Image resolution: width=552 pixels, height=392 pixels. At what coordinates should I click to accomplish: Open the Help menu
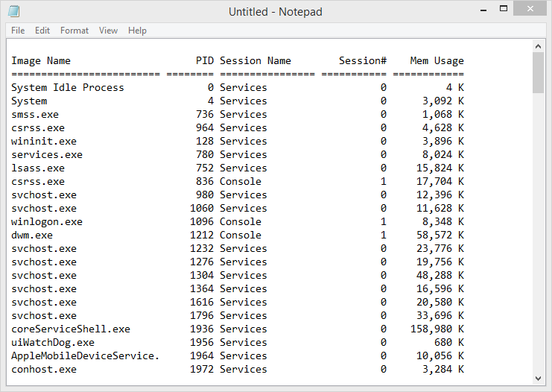click(137, 31)
